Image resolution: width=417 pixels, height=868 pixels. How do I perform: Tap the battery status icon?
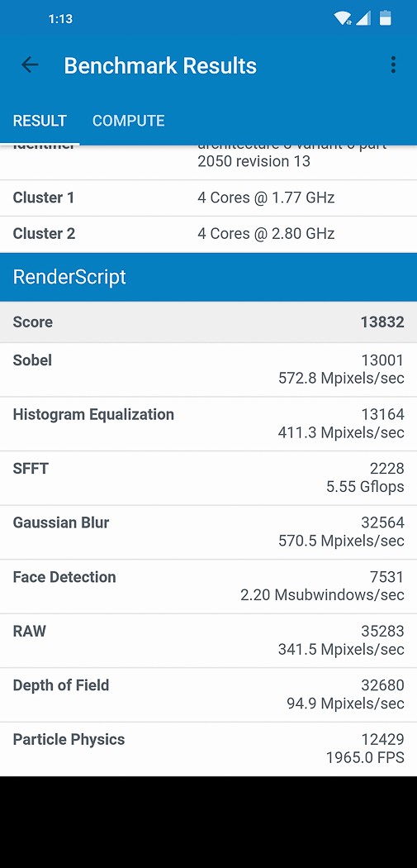pyautogui.click(x=386, y=18)
